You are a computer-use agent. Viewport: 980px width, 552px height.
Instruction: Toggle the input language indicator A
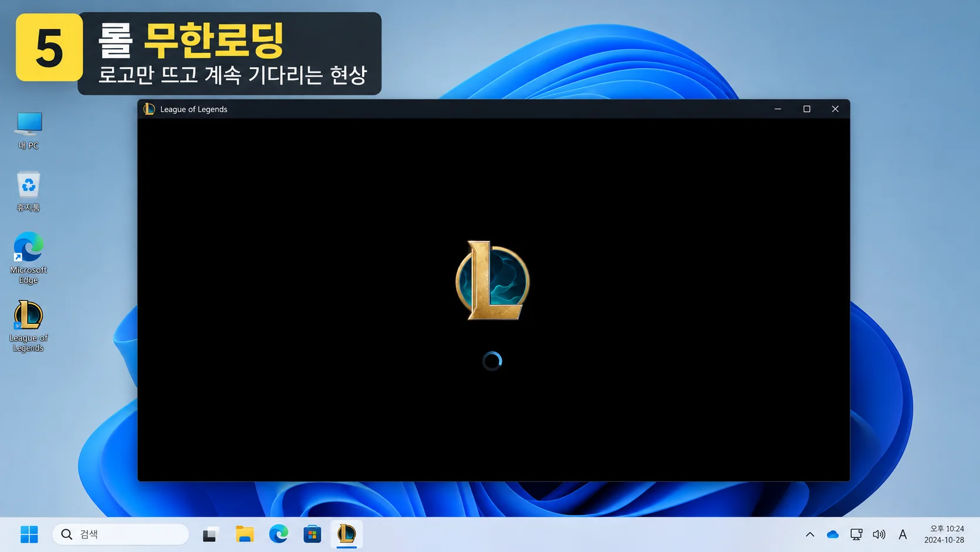pos(903,534)
